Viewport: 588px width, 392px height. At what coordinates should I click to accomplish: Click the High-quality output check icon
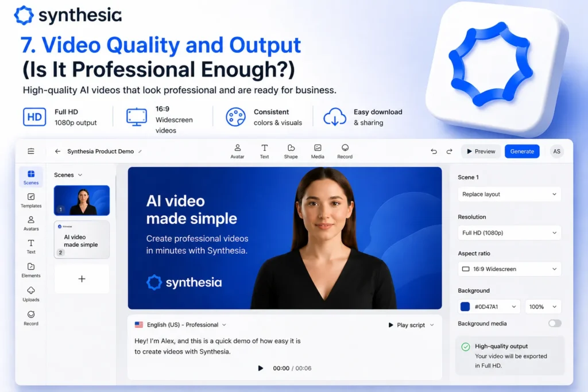[x=465, y=347]
